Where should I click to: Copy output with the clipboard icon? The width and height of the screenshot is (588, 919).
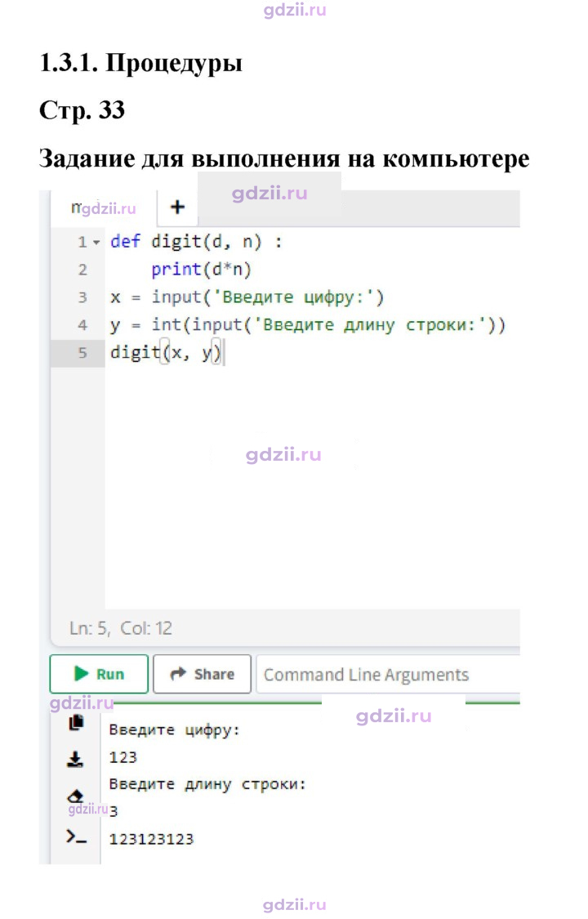click(76, 723)
